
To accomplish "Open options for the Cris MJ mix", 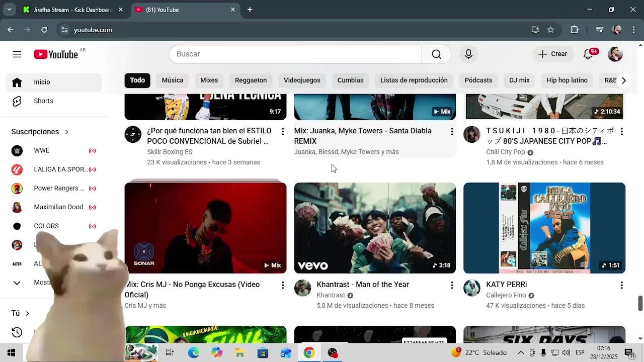I will point(282,285).
